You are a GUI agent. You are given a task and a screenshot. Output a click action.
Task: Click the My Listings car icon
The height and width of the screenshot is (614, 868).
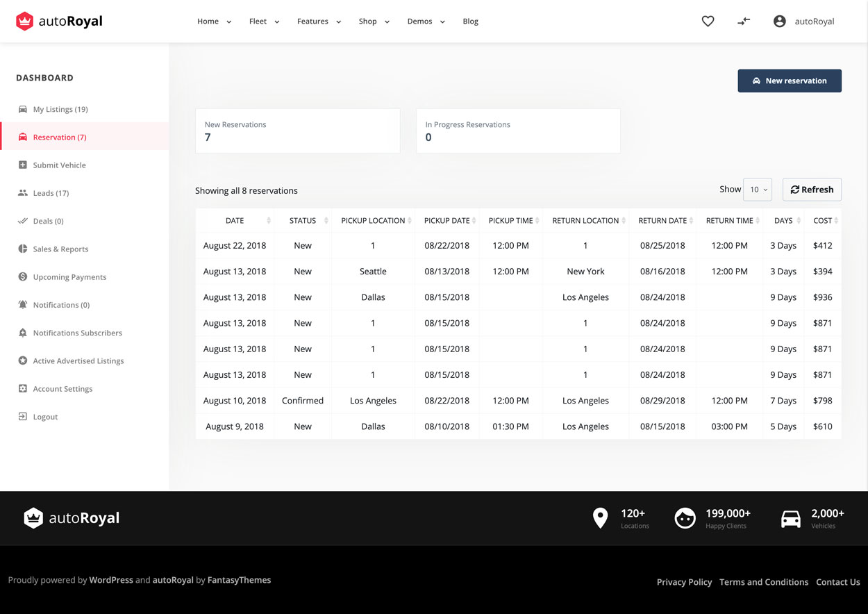(x=23, y=109)
